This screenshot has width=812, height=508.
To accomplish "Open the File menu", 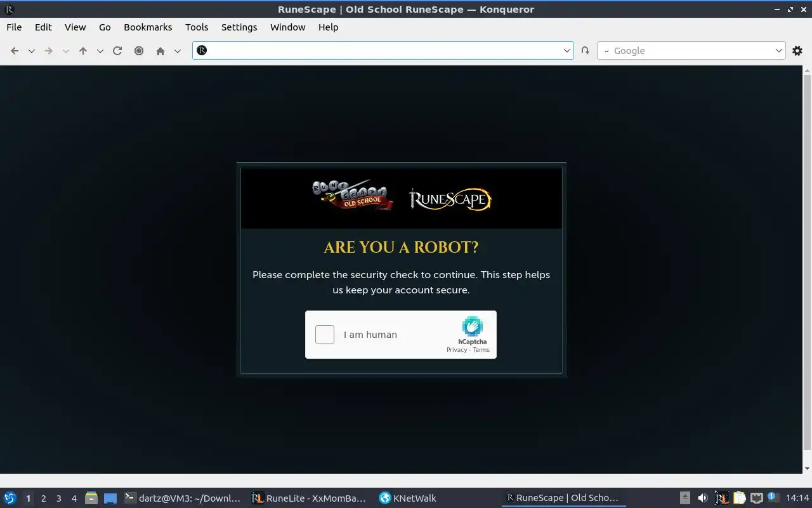I will pos(14,27).
